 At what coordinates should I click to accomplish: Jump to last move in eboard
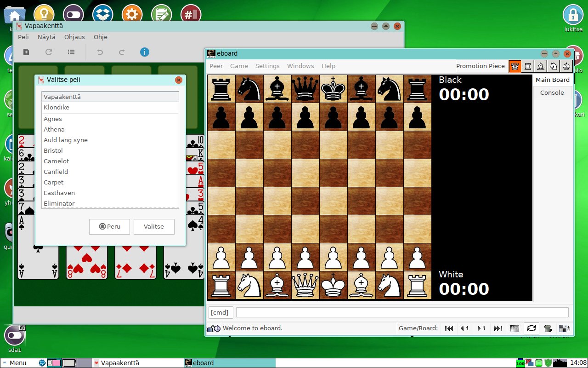(x=498, y=328)
